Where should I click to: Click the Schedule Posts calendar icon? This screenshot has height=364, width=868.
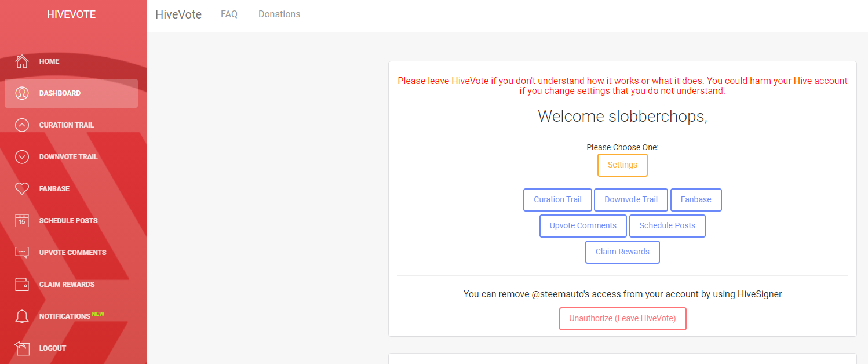point(22,221)
